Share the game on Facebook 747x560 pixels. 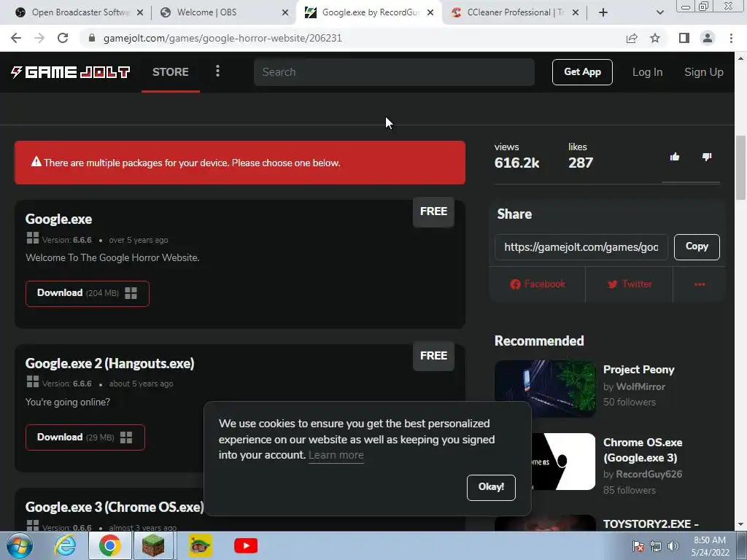pyautogui.click(x=538, y=284)
